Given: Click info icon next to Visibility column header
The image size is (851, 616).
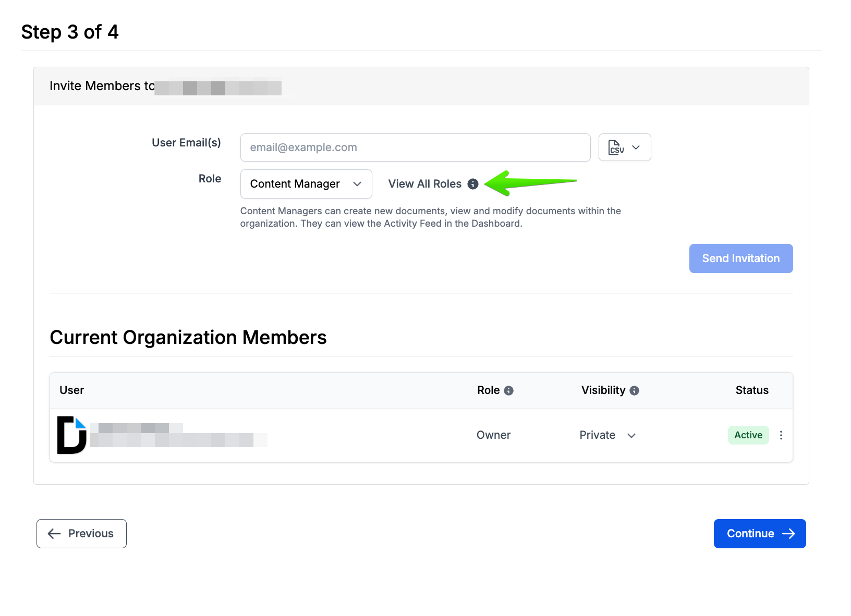Looking at the screenshot, I should click(635, 391).
